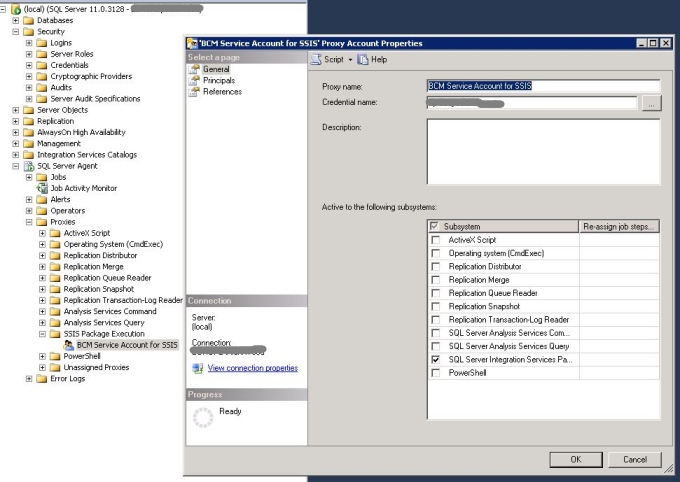Image resolution: width=680 pixels, height=482 pixels.
Task: Click the Management folder icon
Action: (29, 144)
